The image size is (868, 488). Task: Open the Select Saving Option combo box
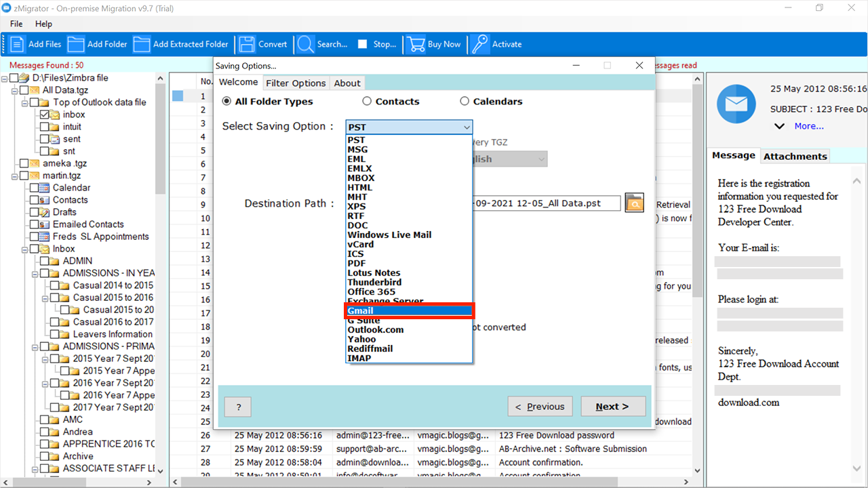point(409,127)
